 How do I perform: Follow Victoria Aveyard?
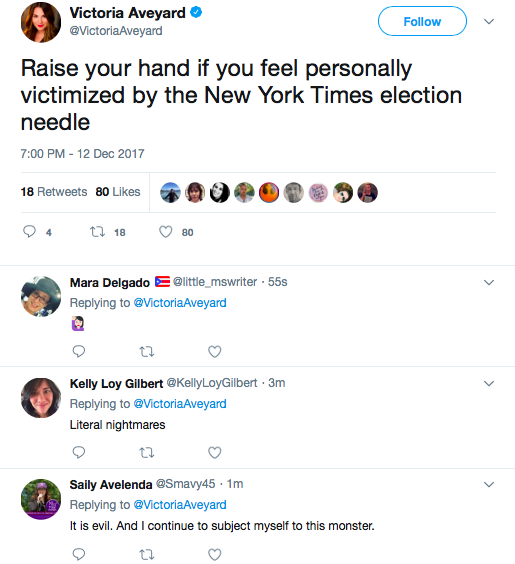pyautogui.click(x=422, y=21)
